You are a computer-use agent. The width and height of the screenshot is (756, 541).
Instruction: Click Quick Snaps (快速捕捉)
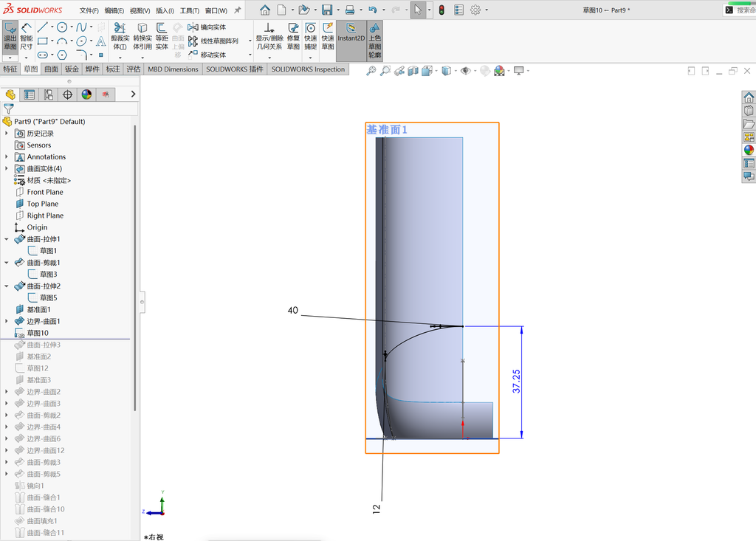(x=311, y=37)
